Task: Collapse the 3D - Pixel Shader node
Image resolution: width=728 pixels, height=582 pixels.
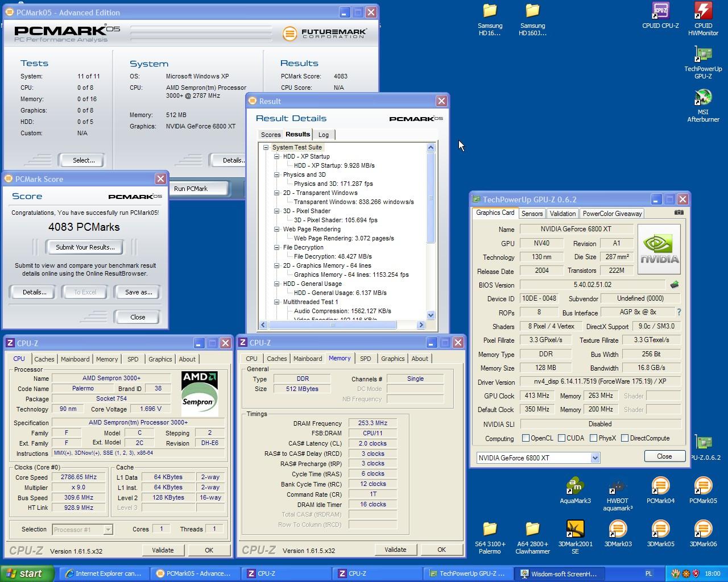Action: click(276, 211)
